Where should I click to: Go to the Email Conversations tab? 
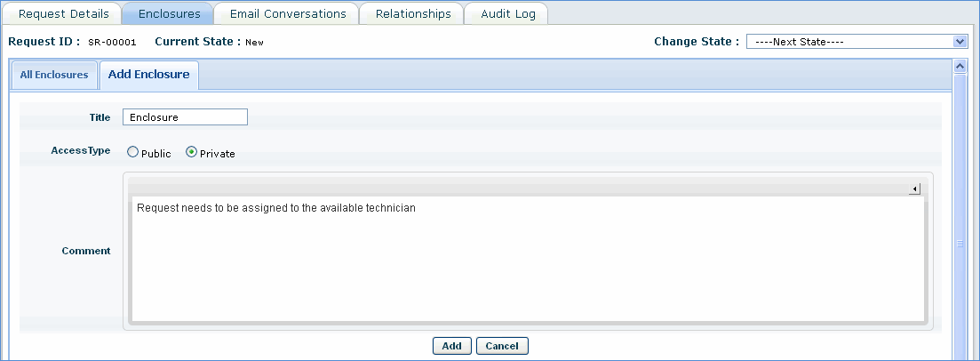click(x=287, y=14)
